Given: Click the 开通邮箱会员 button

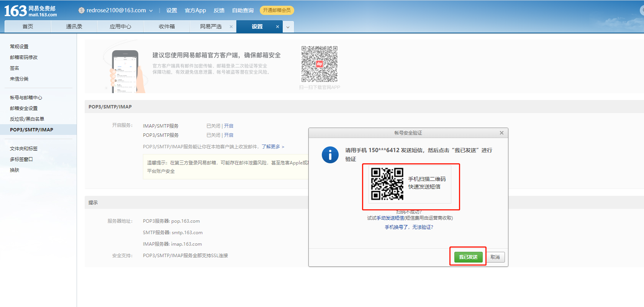Looking at the screenshot, I should point(277,10).
